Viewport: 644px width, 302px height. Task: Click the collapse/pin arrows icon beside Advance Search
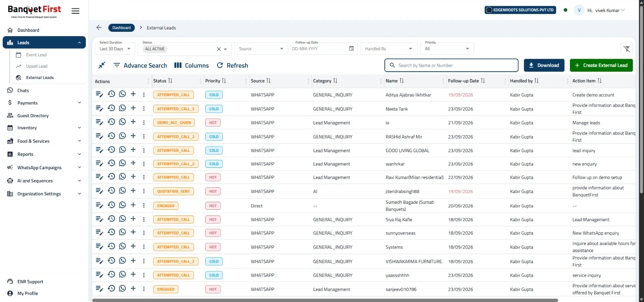coord(102,65)
